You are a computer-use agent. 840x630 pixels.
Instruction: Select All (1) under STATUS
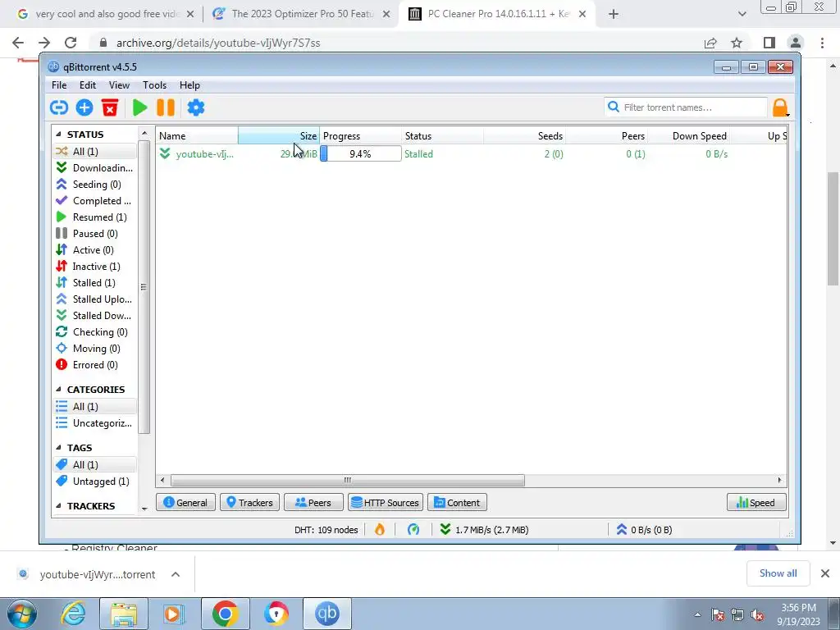pyautogui.click(x=95, y=152)
